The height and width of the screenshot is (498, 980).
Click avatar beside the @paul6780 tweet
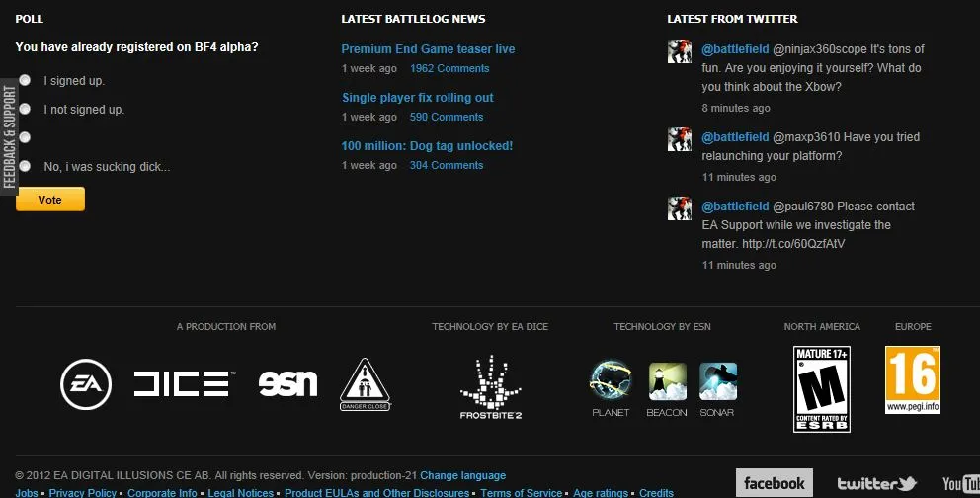pos(680,208)
